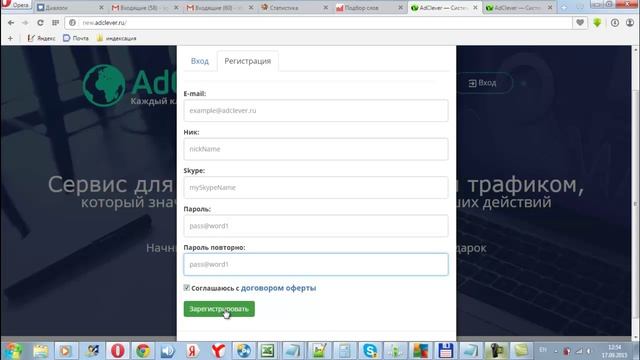Open the Excel taskbar icon
640x360 pixels.
[x=268, y=351]
